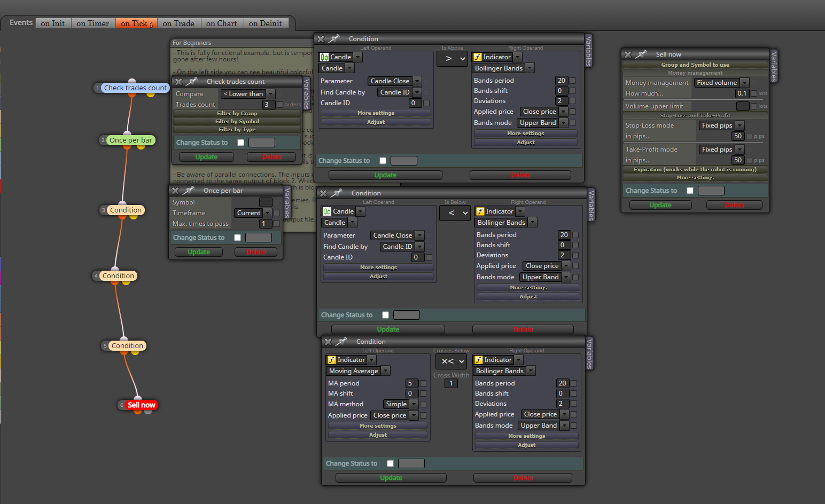Tick the Trades count orders checkbox
Image resolution: width=825 pixels, height=504 pixels.
(279, 105)
